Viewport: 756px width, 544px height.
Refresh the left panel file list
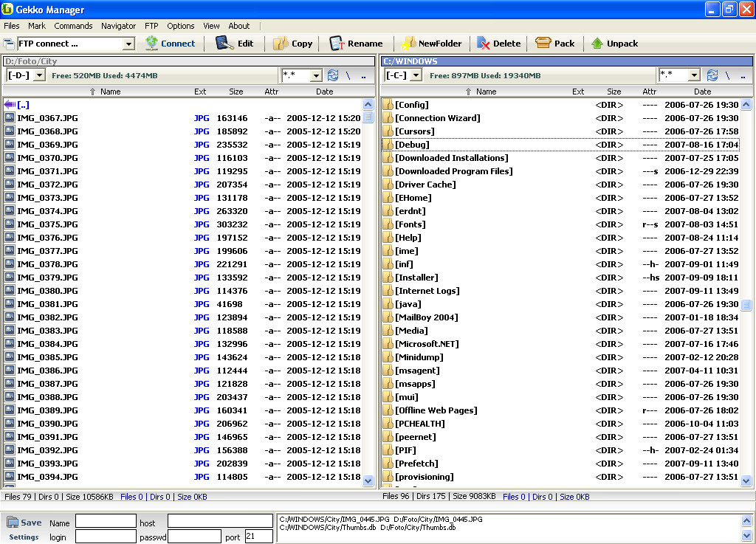point(333,75)
